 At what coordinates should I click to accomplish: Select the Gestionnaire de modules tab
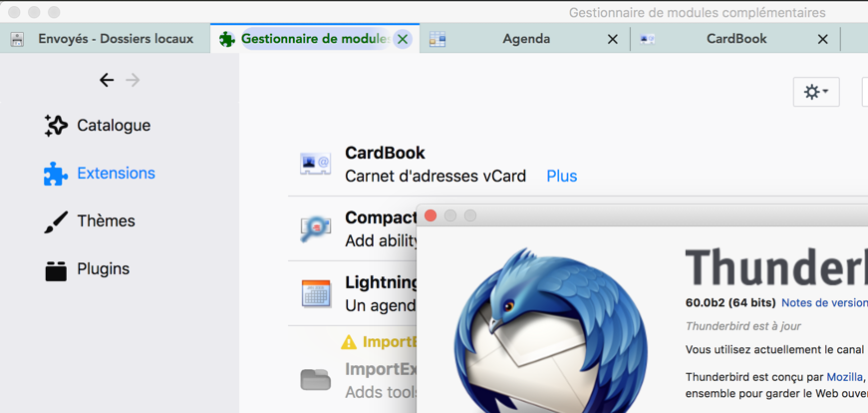click(x=316, y=39)
